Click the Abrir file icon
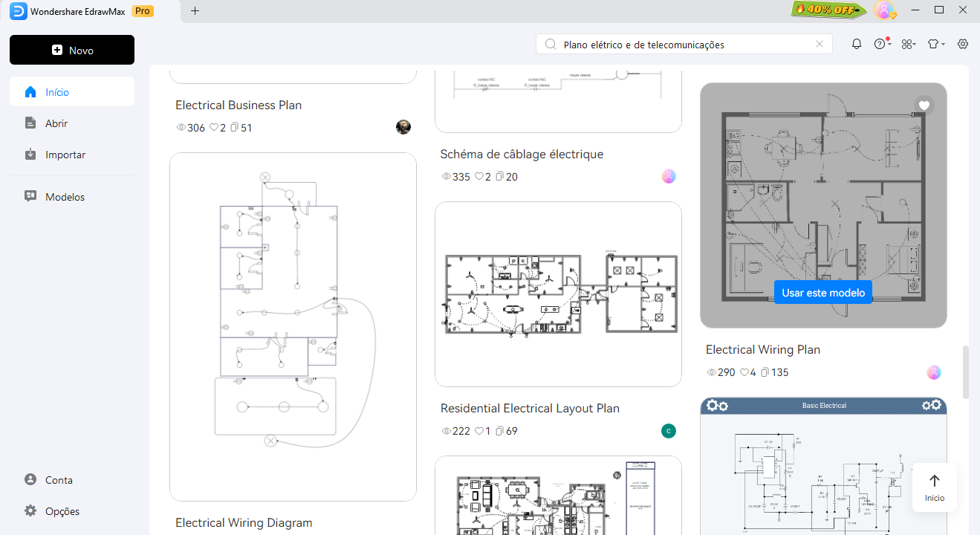980x535 pixels. click(30, 123)
